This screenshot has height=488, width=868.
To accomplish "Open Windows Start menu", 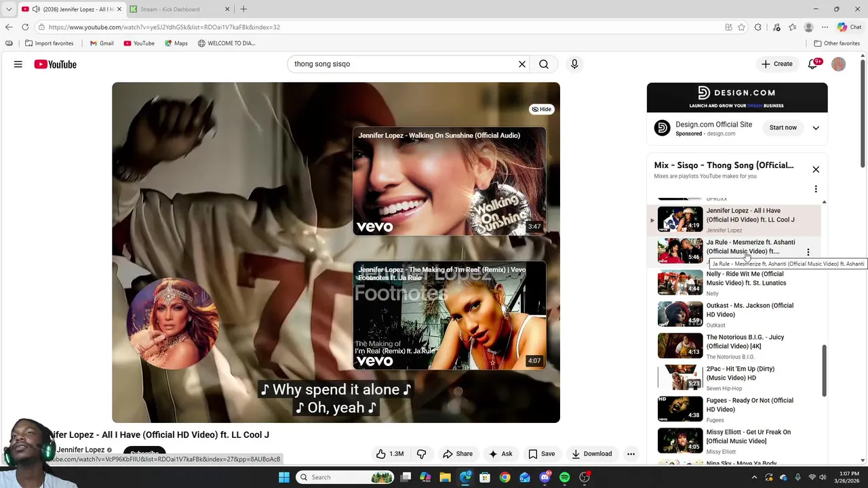I will point(284,477).
